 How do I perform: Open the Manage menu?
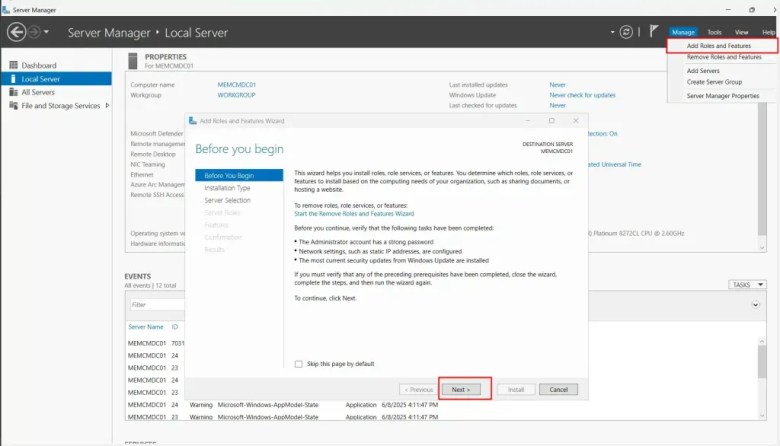click(683, 32)
